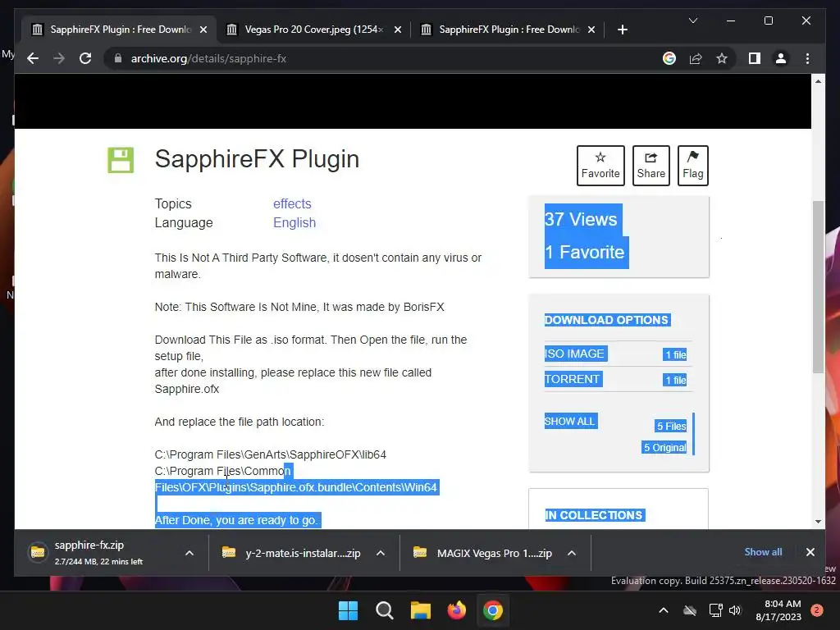
Task: Select the first SapphireFX Plugin tab
Action: click(x=120, y=30)
